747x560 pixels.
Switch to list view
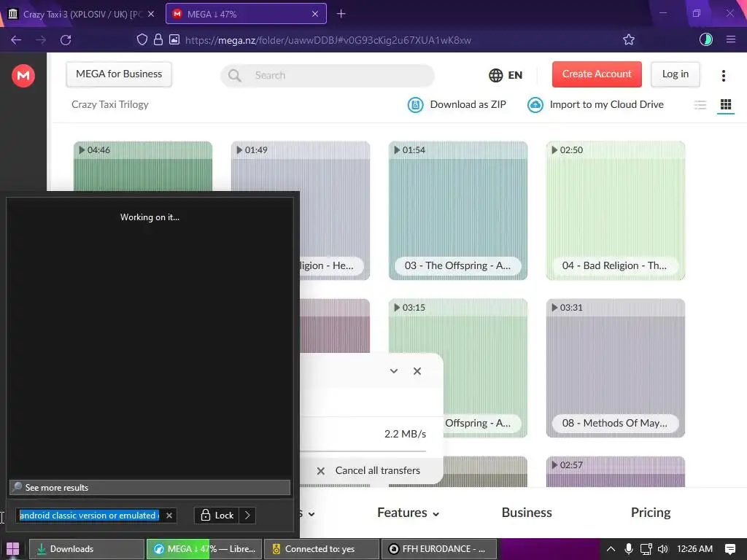tap(700, 105)
